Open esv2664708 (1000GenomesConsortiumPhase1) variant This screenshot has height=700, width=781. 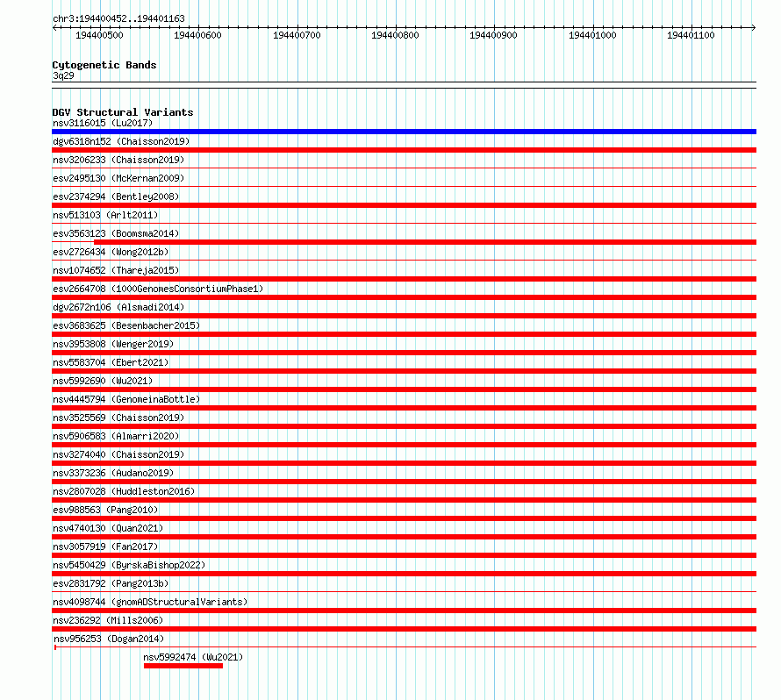(158, 289)
